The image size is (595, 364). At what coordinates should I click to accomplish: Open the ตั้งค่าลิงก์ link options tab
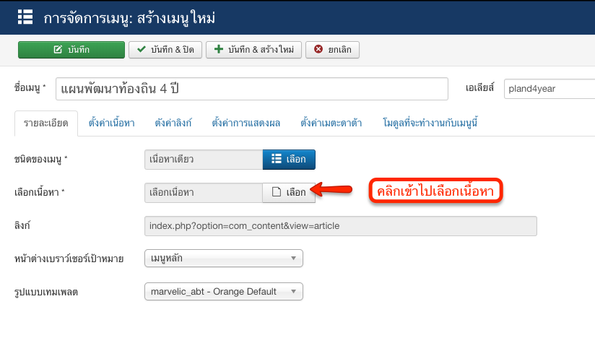tap(173, 123)
